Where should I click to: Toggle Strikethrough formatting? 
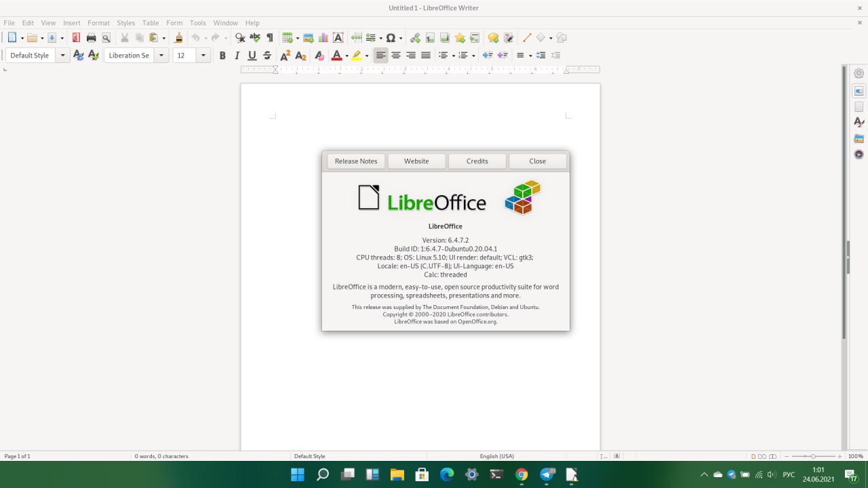pos(267,56)
